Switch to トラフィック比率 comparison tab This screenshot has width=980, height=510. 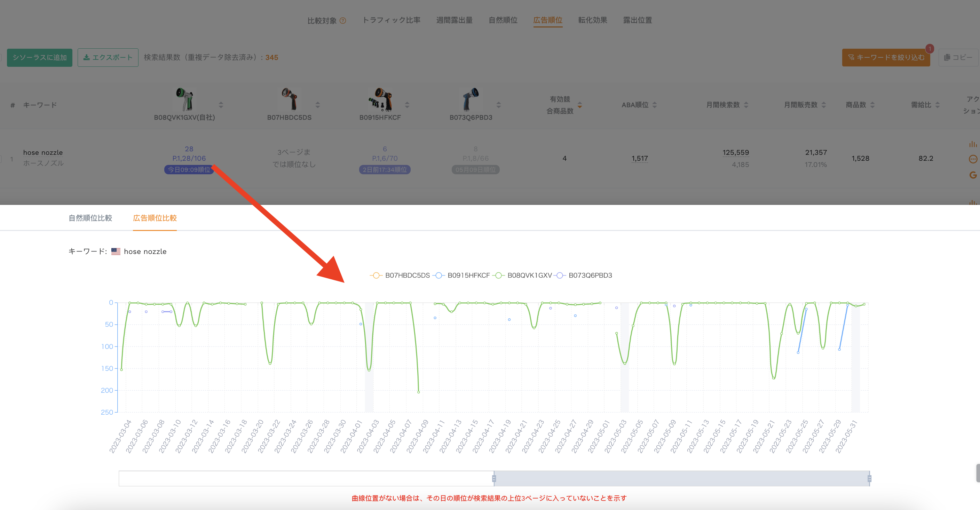click(x=391, y=20)
